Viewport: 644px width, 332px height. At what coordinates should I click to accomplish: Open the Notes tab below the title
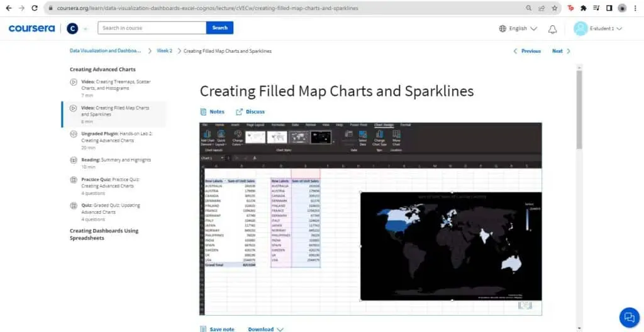[213, 112]
